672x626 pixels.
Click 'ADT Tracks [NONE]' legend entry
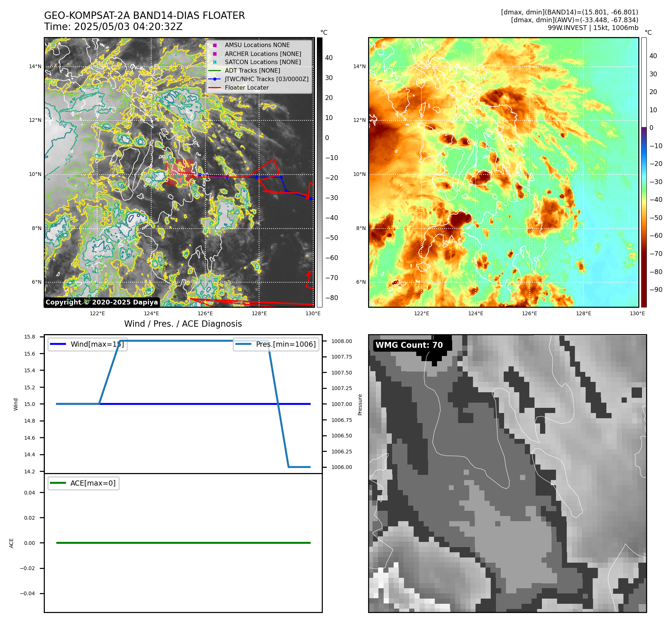point(252,70)
